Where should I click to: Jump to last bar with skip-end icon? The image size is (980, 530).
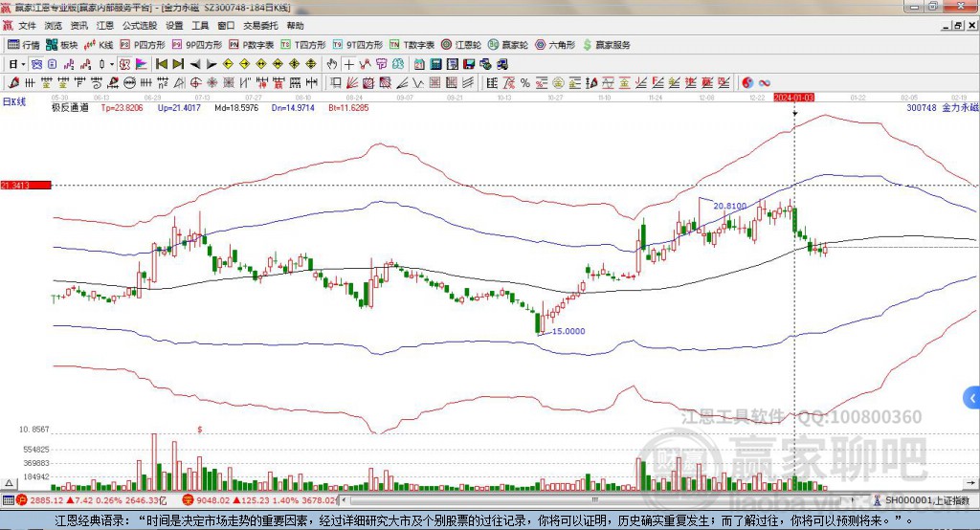pyautogui.click(x=178, y=64)
